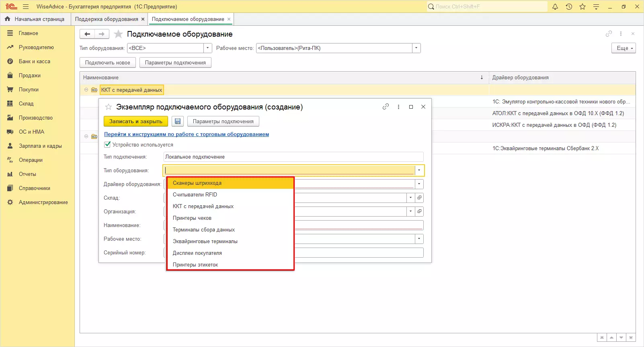This screenshot has height=347, width=644.
Task: Jump to the first row in list
Action: [x=602, y=337]
